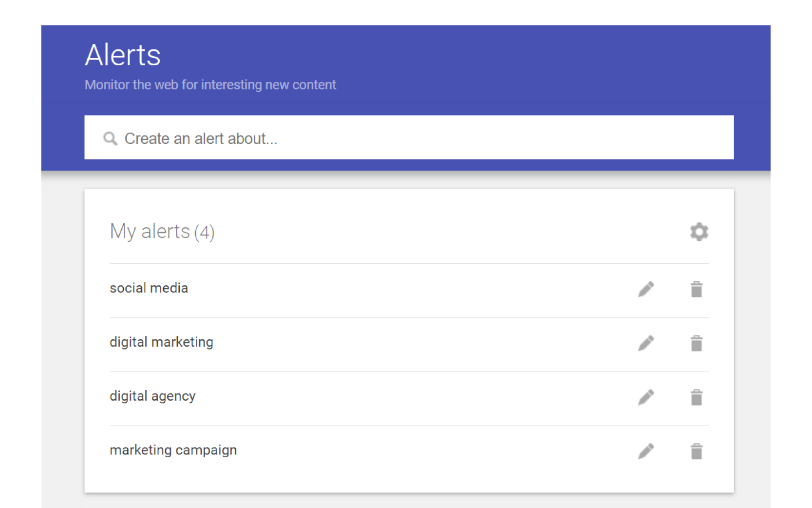This screenshot has width=812, height=508.
Task: Open My alerts settings gear
Action: (699, 232)
